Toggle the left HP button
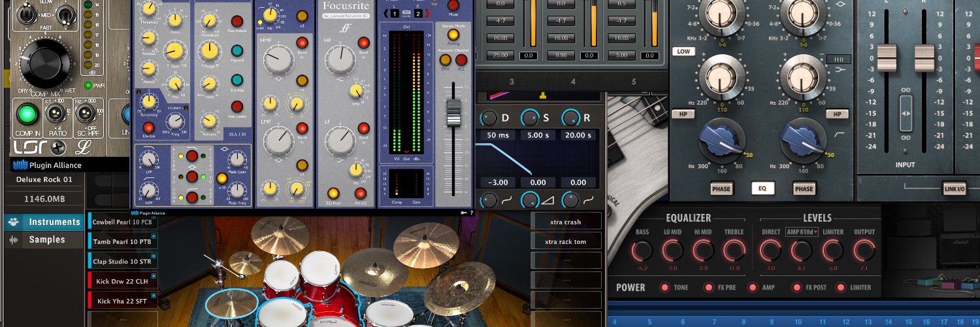Image resolution: width=980 pixels, height=327 pixels. pyautogui.click(x=683, y=114)
